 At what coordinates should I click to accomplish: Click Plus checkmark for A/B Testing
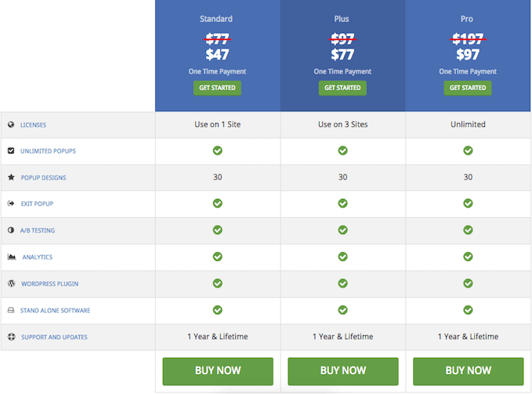pos(342,230)
